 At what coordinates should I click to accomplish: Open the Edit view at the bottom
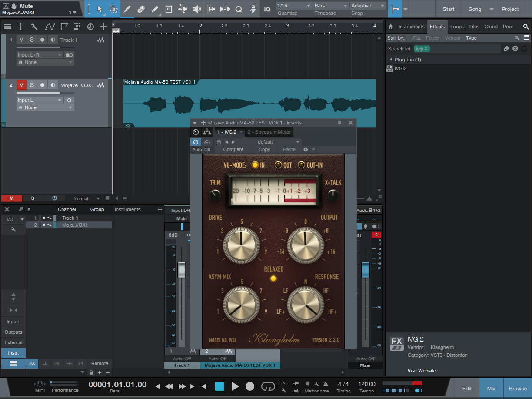[x=467, y=389]
